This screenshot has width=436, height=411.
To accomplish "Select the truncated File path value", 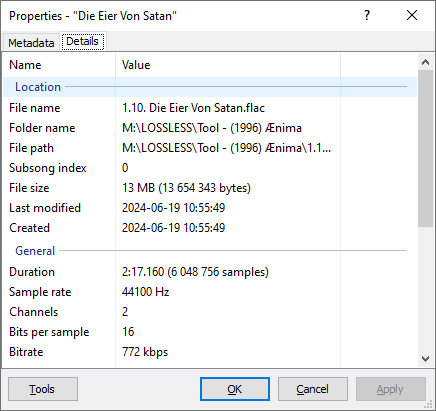I will click(x=226, y=148).
